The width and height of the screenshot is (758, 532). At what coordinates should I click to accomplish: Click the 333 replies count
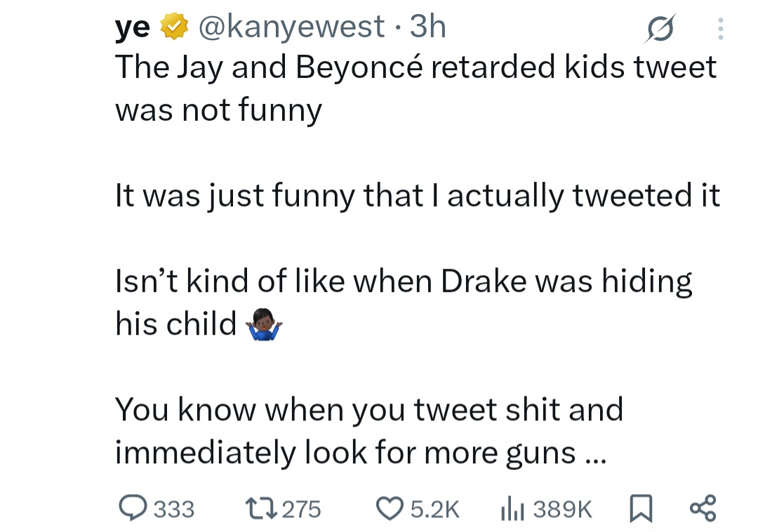[x=173, y=509]
